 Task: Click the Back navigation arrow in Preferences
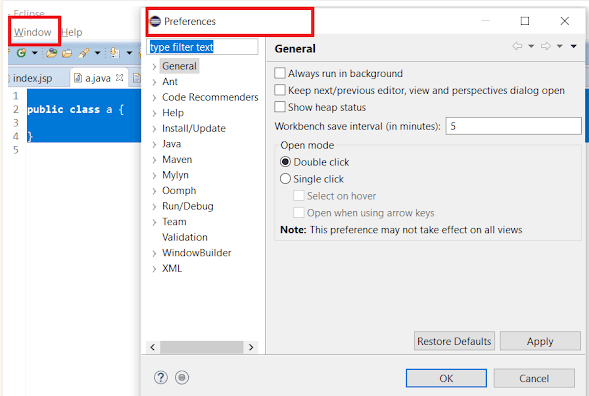point(517,46)
